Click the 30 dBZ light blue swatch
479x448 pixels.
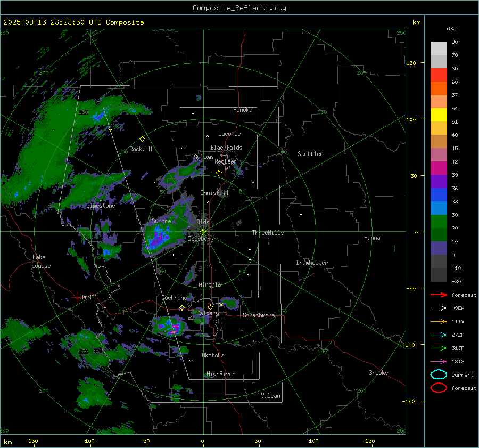(439, 208)
